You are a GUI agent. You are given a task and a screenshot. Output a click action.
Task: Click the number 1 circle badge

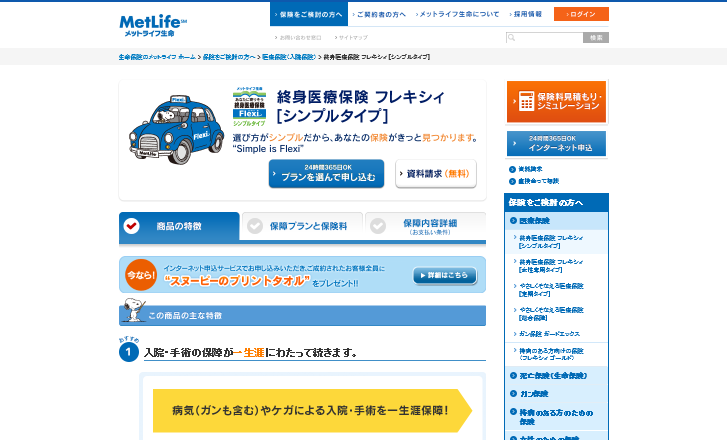click(129, 352)
